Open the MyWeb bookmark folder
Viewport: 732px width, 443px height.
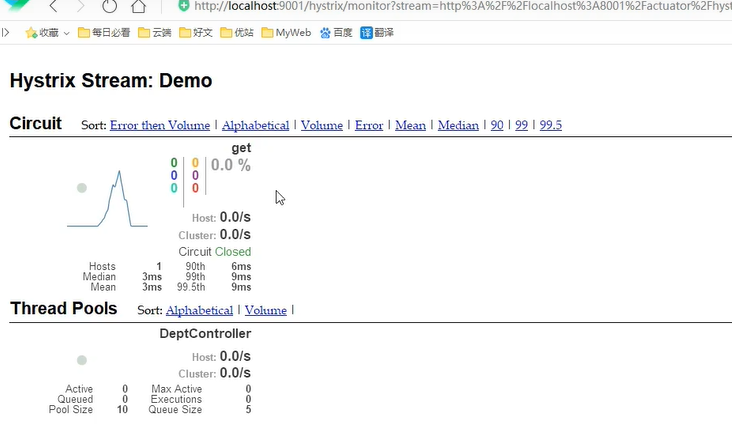[286, 33]
